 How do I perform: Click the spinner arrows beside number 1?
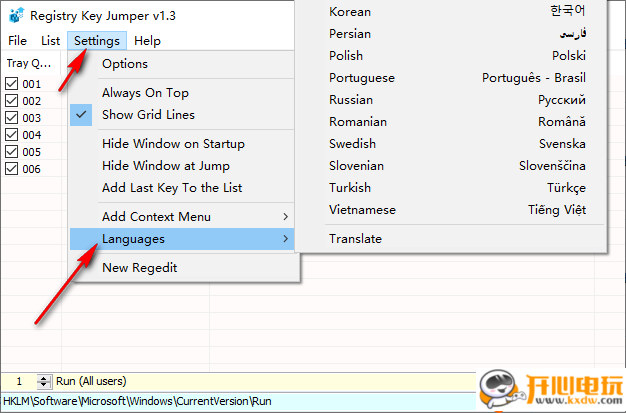44,381
